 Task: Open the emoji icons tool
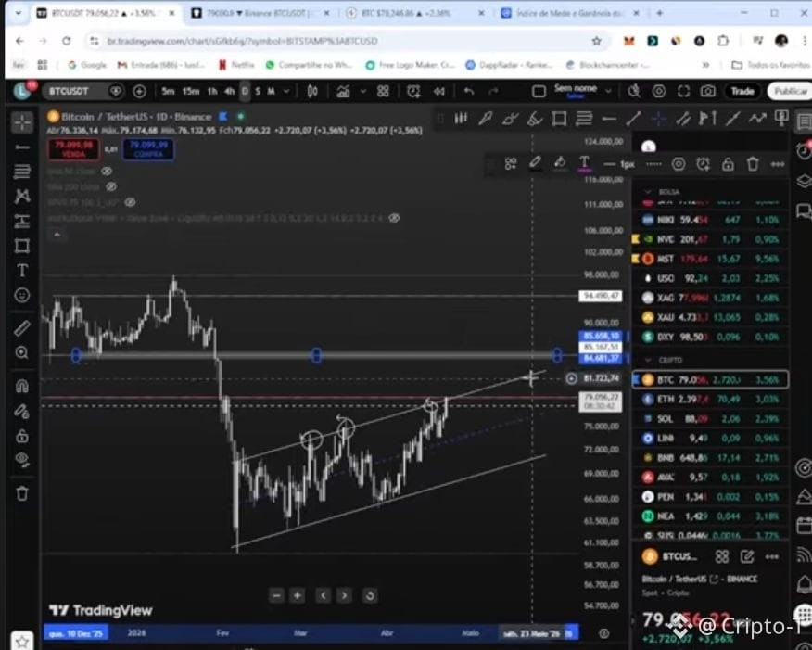21,295
